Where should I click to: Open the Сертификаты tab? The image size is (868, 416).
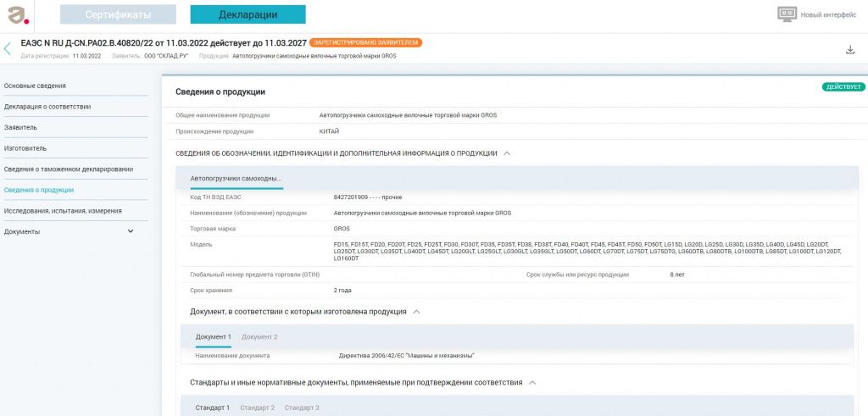[118, 14]
